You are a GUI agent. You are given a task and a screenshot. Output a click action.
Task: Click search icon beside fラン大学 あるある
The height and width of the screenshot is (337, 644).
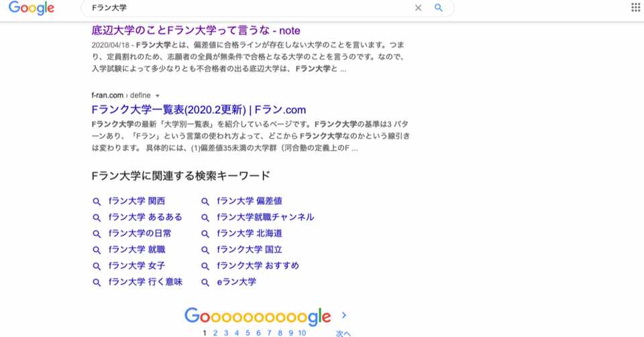pos(97,217)
